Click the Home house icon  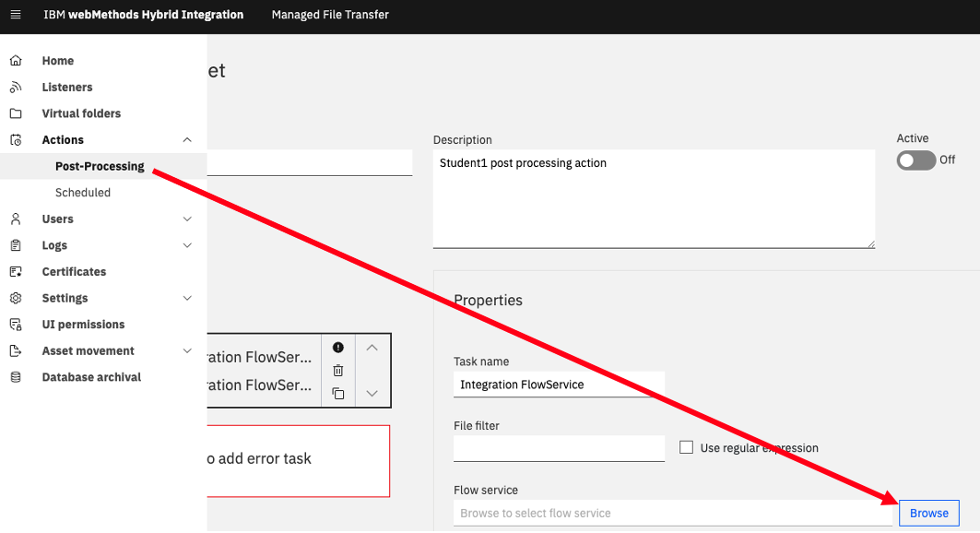click(16, 61)
